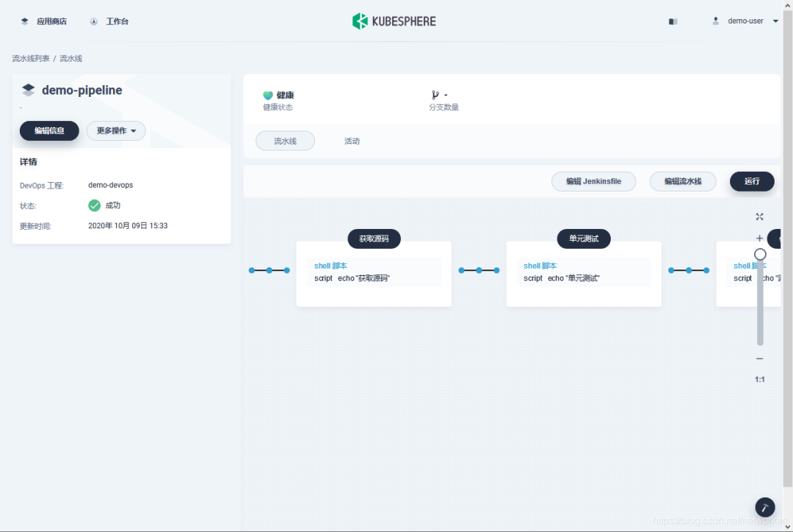Click the 编辑信息 button

coord(49,131)
